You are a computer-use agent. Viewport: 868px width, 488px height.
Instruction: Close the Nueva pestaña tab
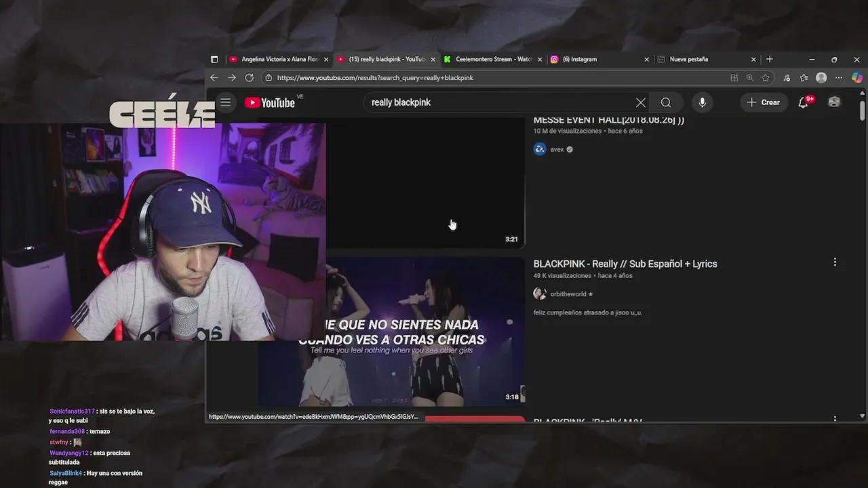click(x=753, y=60)
